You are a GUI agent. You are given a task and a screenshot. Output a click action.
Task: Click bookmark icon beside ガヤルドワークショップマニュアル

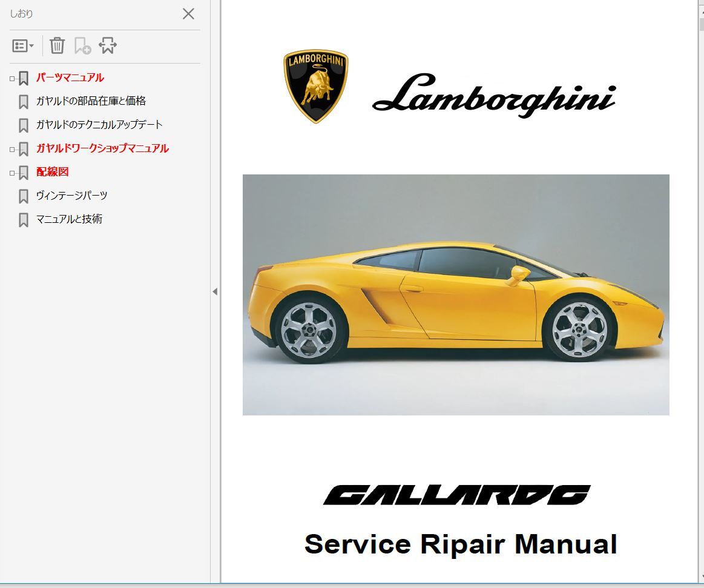24,149
